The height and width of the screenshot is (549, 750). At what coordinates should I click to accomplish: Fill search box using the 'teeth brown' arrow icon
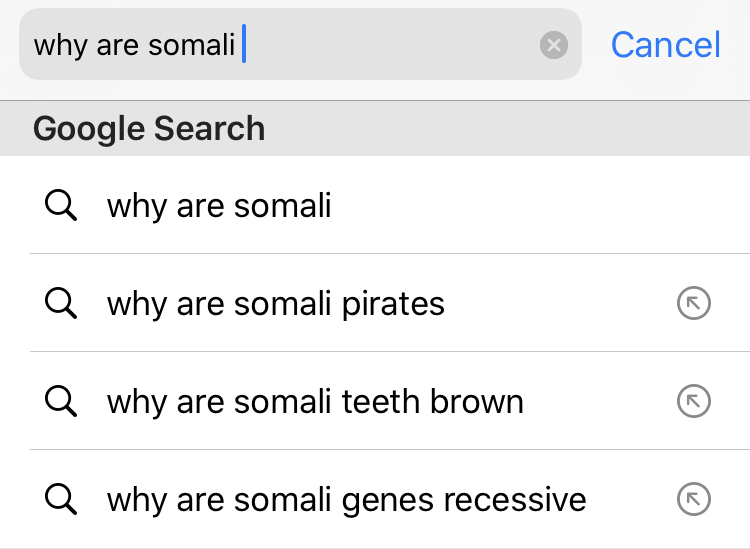(x=693, y=402)
